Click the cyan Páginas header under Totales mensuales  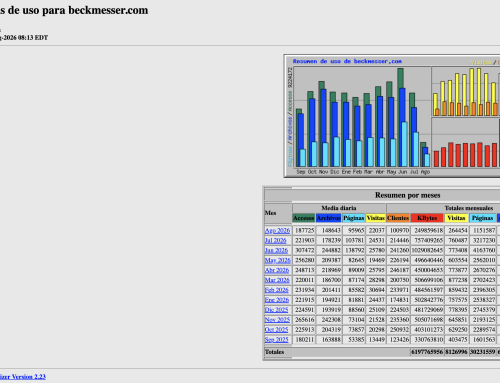482,218
